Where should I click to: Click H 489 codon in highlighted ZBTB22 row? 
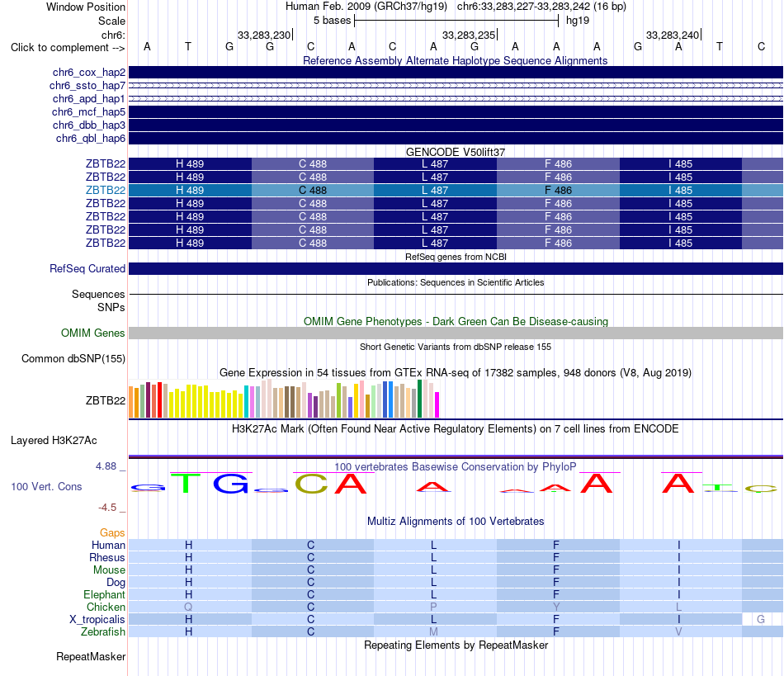pos(190,191)
